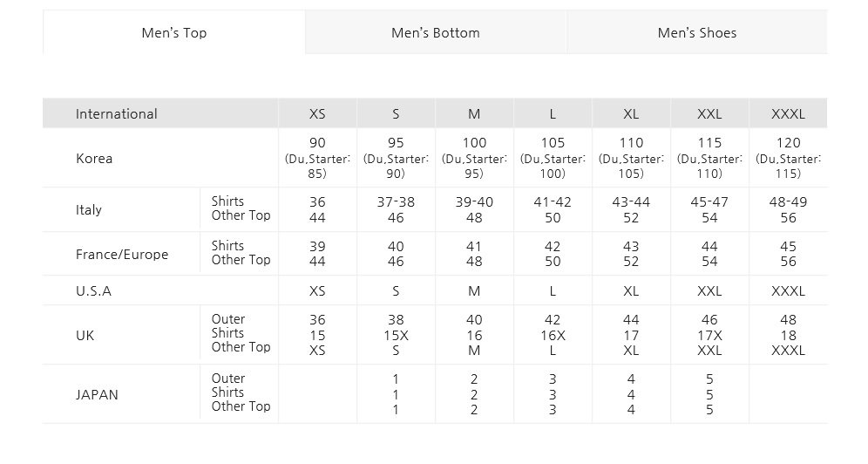Select the XXXL column header

tap(789, 113)
